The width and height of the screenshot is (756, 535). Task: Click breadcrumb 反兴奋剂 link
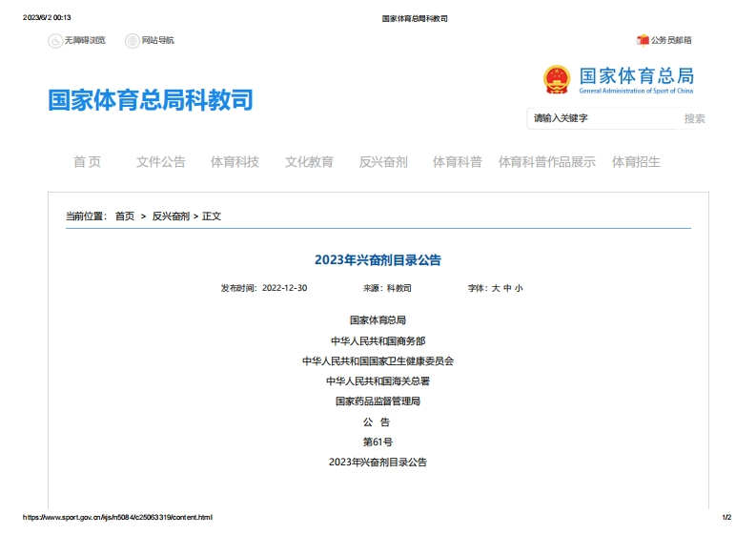tap(171, 216)
